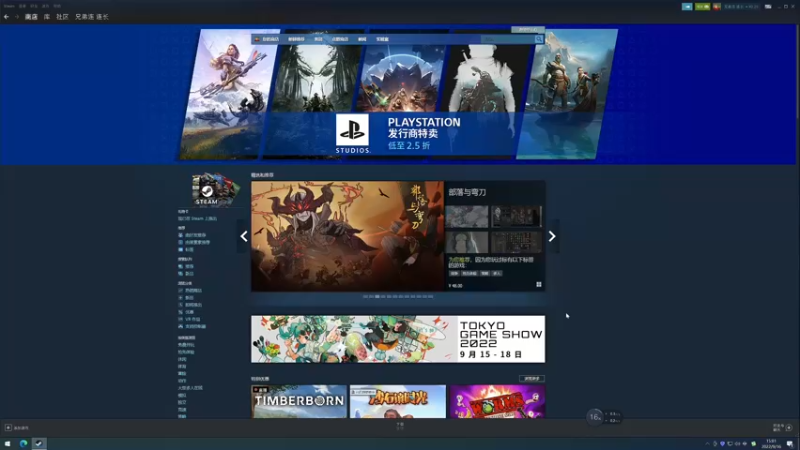Switch to the 社区 community tab
This screenshot has width=800, height=450.
[62, 17]
